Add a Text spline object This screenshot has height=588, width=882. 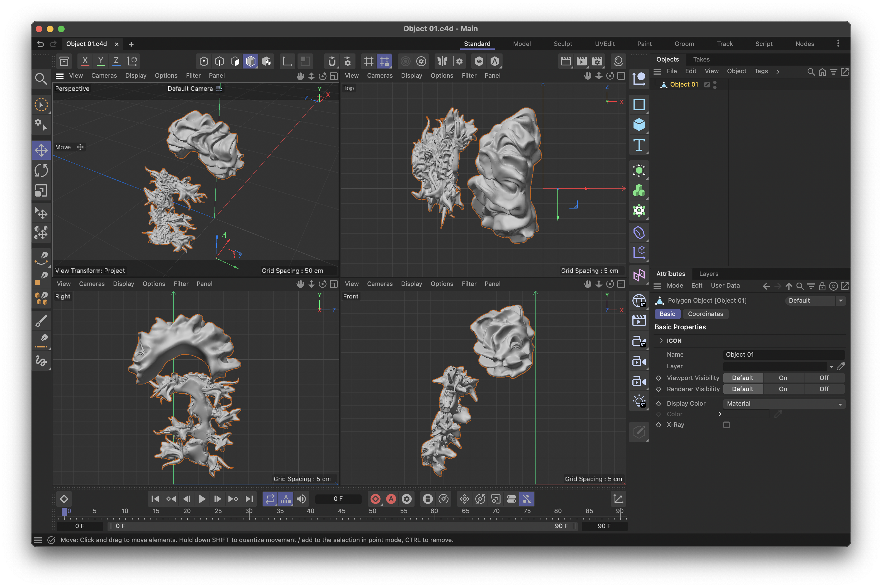point(639,145)
